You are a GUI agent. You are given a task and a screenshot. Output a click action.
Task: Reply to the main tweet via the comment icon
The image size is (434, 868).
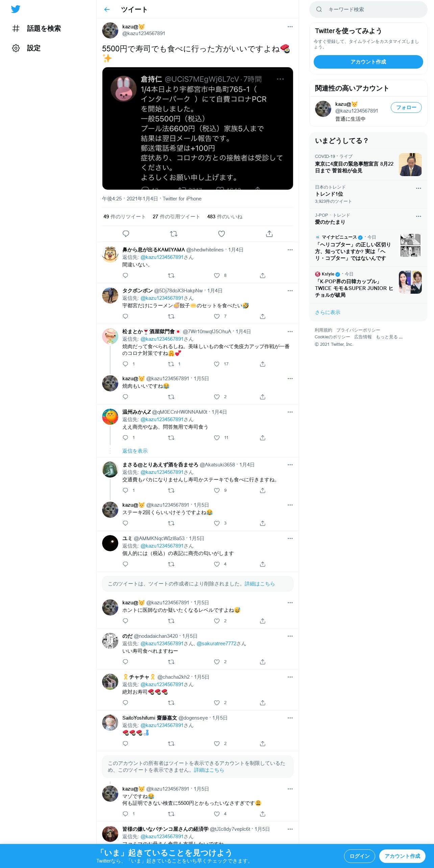126,234
